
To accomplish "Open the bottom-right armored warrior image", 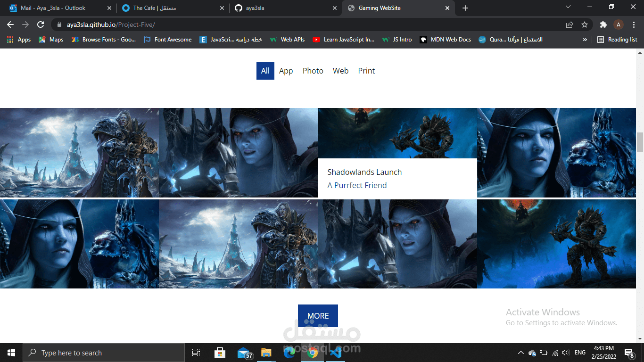I will click(556, 244).
